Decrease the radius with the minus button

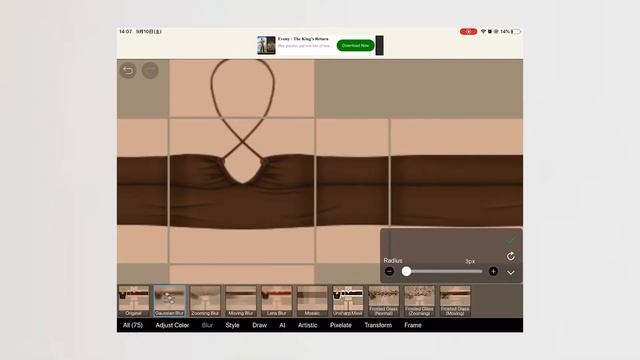point(389,271)
